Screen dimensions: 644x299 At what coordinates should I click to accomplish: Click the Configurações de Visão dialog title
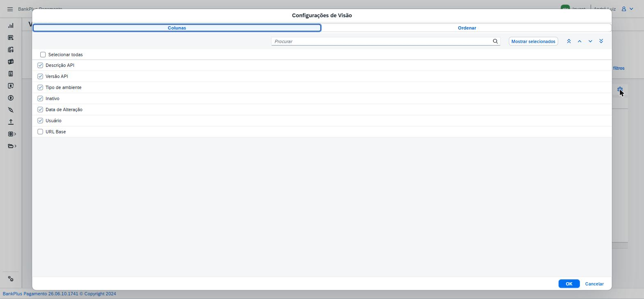[x=322, y=15]
